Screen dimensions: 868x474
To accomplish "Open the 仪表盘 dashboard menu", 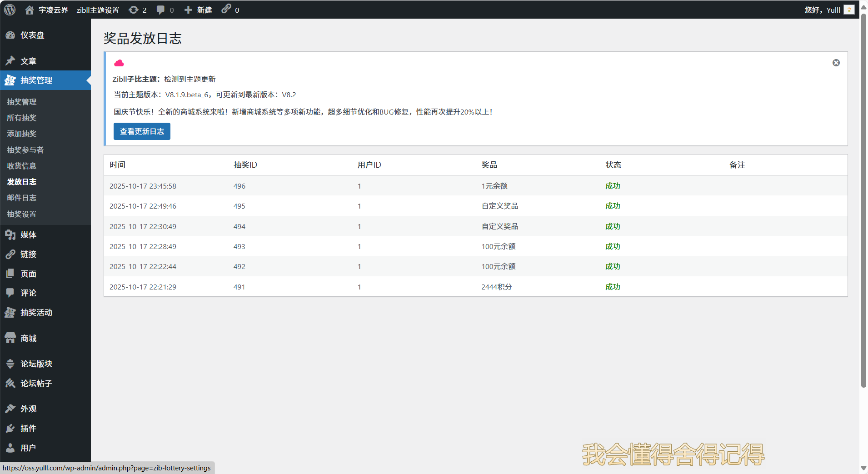I will tap(32, 35).
